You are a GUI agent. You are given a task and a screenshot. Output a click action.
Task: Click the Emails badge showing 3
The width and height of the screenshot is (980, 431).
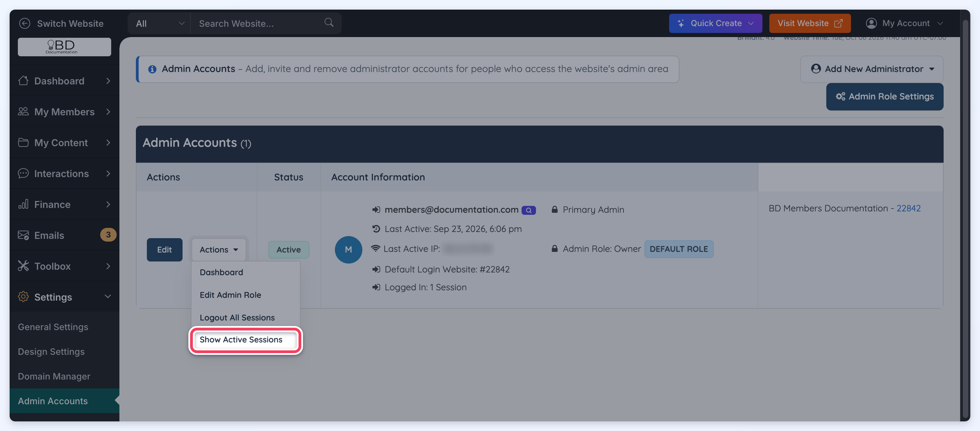tap(108, 235)
